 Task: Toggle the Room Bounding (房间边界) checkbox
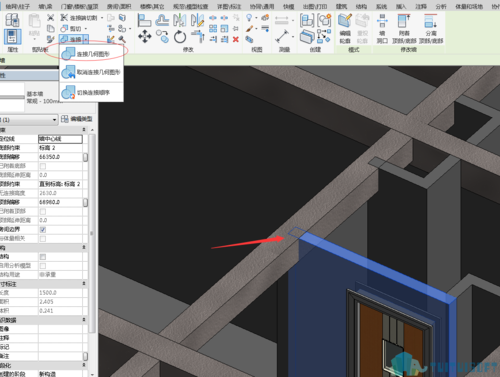click(43, 230)
